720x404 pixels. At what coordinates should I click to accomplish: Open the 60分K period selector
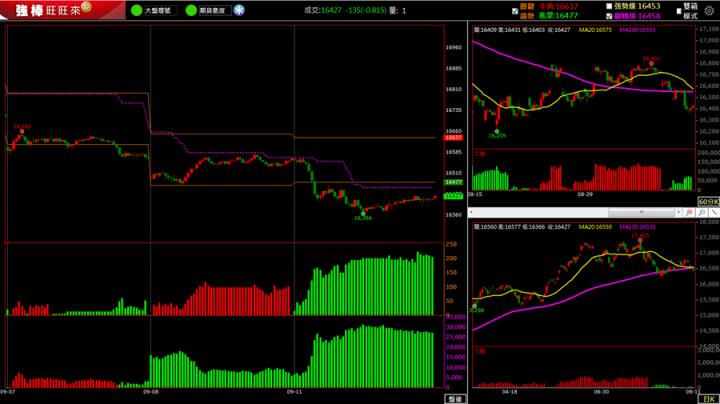708,201
